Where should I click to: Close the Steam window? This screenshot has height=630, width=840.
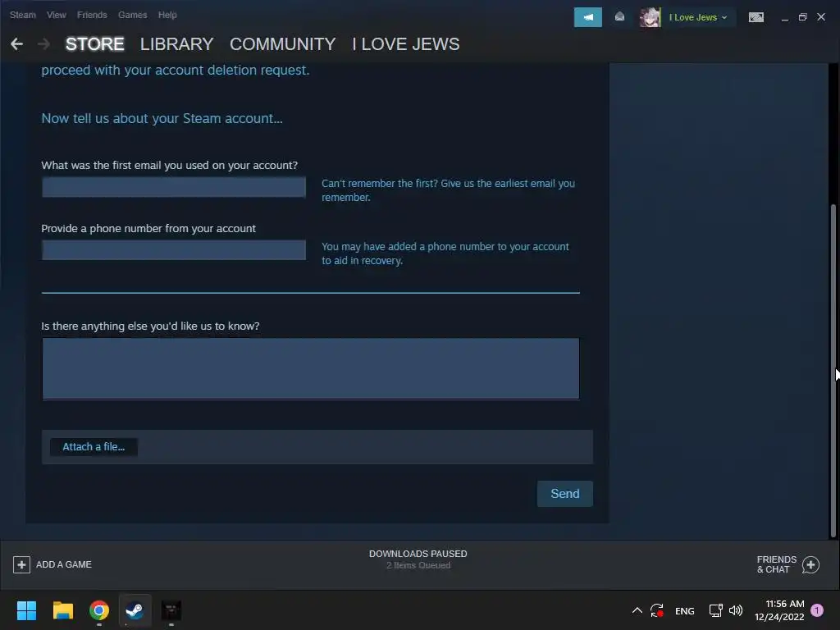820,17
